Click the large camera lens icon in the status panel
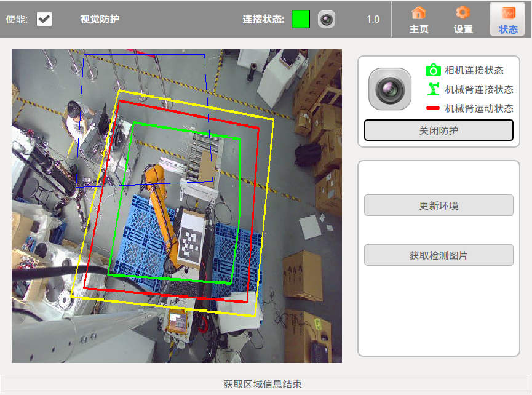The height and width of the screenshot is (395, 532). (x=389, y=89)
